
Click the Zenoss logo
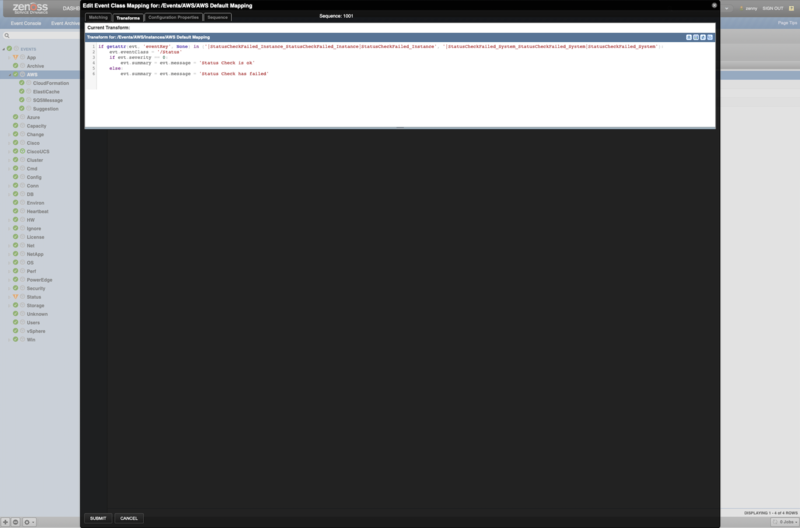click(31, 8)
